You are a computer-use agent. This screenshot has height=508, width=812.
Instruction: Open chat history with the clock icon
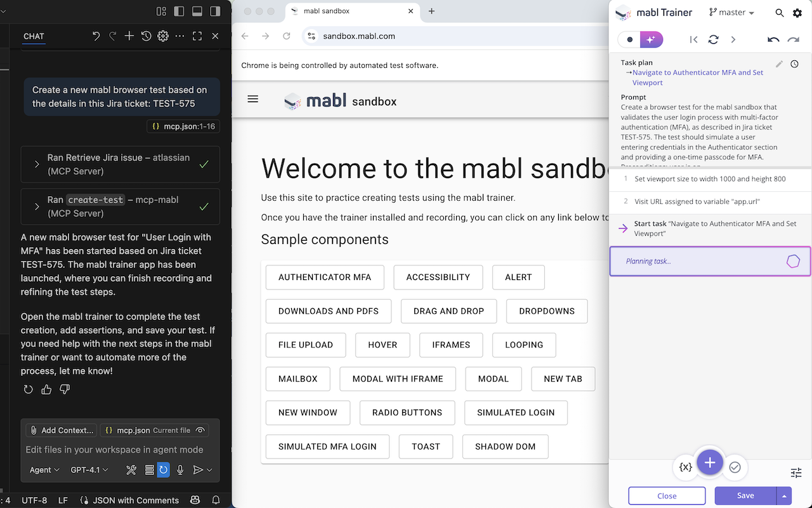146,36
